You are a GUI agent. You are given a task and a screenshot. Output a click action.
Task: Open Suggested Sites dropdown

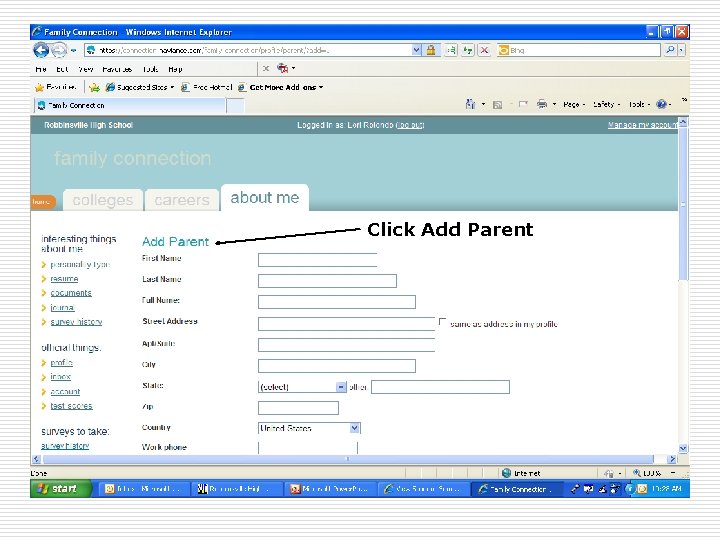pyautogui.click(x=140, y=87)
